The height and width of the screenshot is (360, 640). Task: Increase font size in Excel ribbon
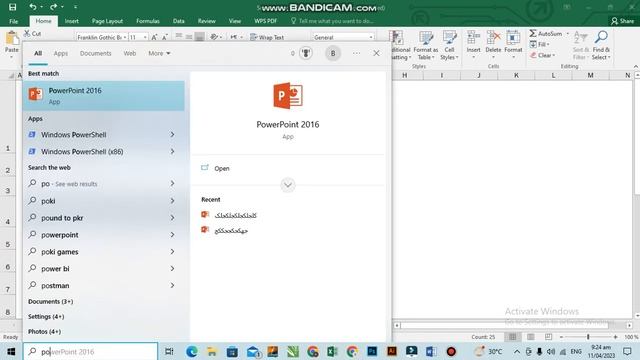click(154, 37)
